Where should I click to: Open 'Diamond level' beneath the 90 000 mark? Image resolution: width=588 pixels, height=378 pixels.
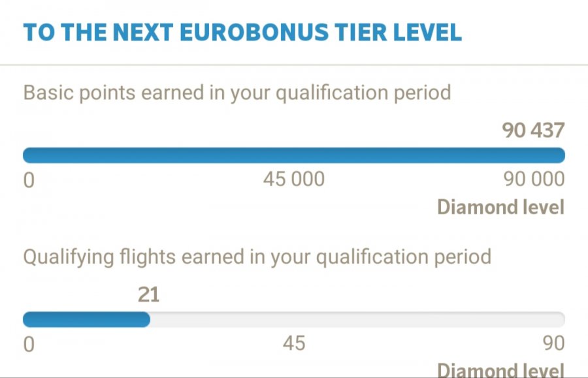(500, 207)
